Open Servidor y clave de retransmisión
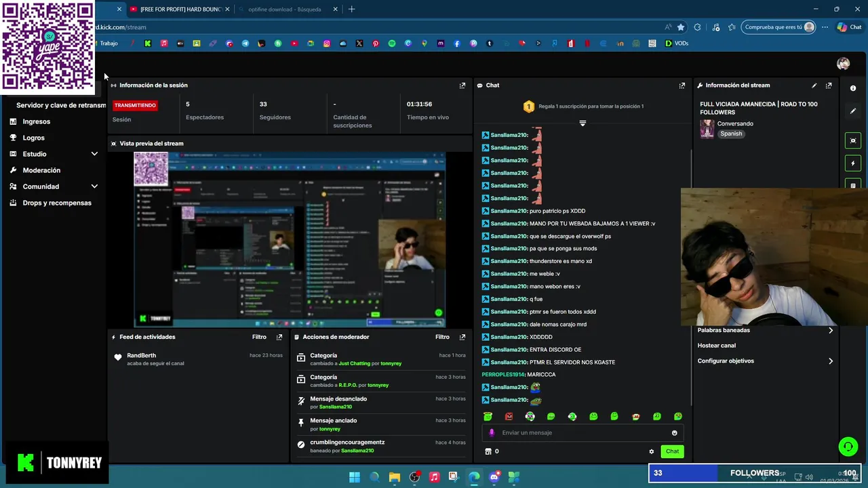Viewport: 868px width, 488px height. [x=61, y=105]
